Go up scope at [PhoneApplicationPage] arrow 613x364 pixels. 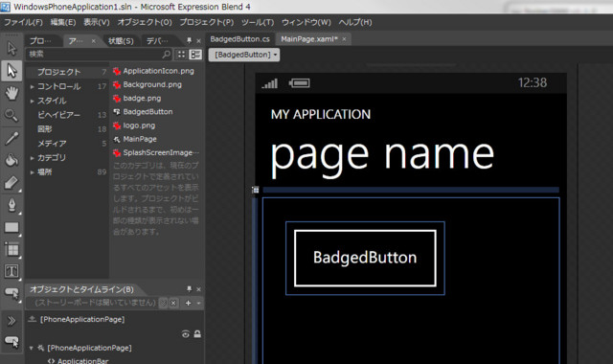click(33, 319)
